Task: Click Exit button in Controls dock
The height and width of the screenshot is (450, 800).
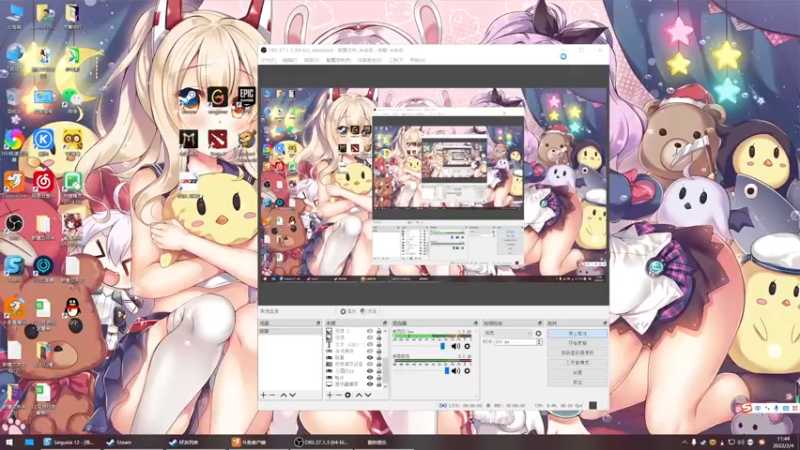Action: click(x=577, y=382)
